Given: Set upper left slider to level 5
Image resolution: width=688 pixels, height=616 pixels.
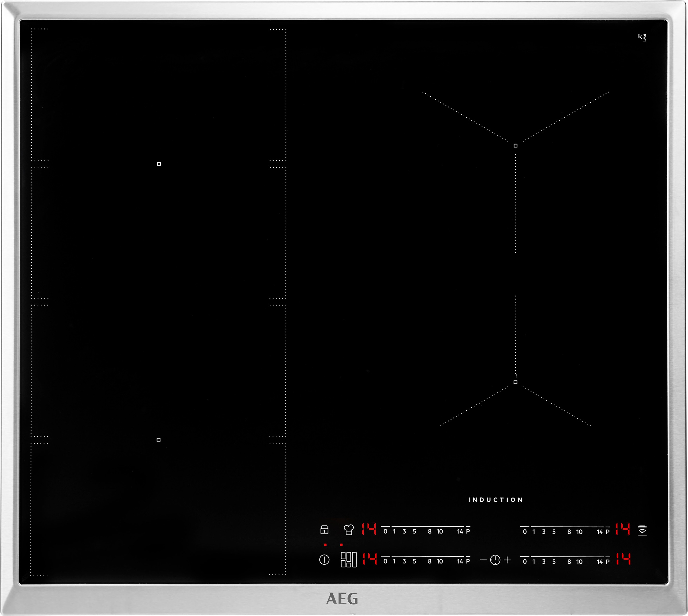Looking at the screenshot, I should [x=415, y=531].
